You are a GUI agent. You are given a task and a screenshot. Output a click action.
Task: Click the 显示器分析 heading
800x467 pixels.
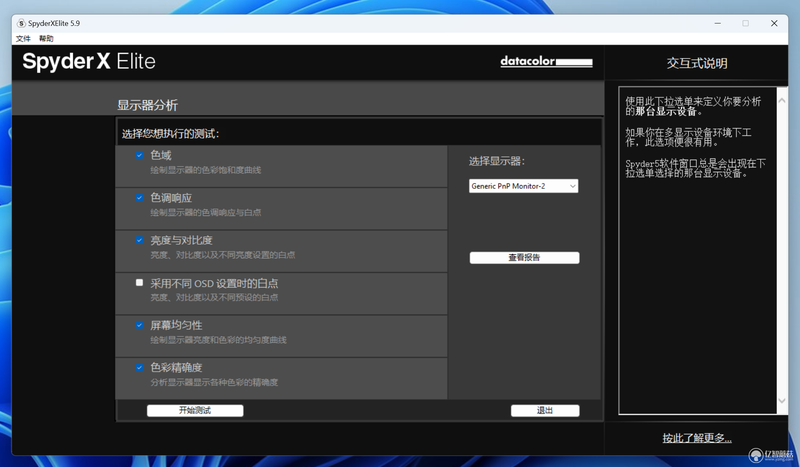[147, 105]
